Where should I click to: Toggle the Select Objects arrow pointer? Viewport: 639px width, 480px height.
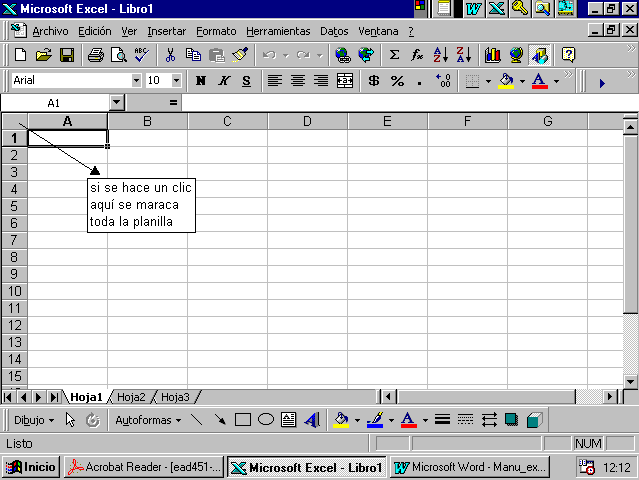[x=70, y=420]
